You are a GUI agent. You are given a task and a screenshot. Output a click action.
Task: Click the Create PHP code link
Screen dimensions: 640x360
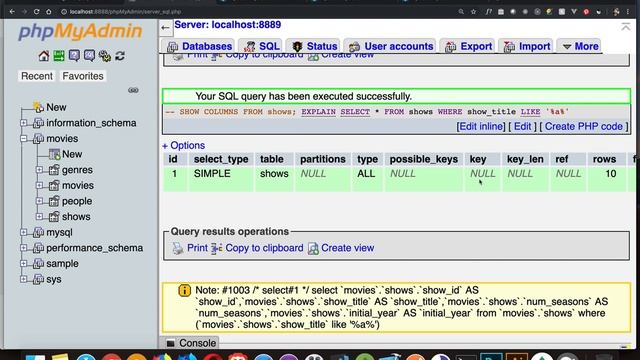tap(584, 127)
